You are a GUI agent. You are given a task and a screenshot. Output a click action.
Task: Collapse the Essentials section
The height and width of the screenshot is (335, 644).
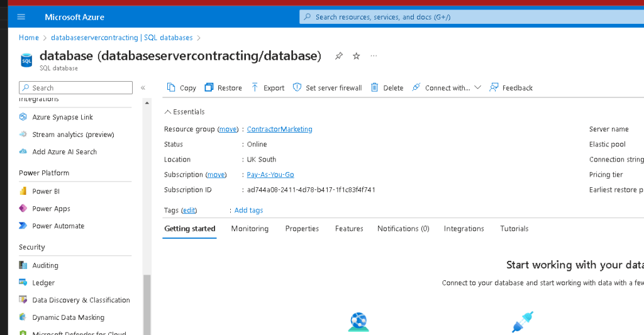coord(184,112)
